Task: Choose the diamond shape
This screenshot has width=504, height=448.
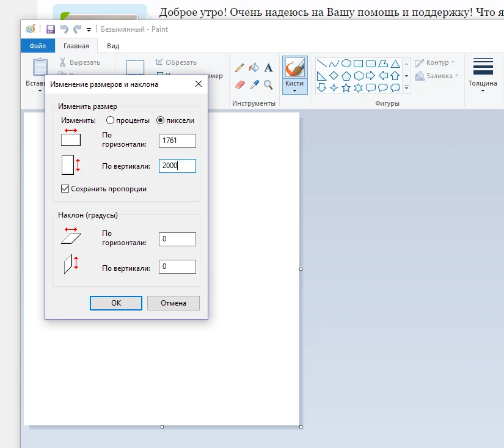Action: [334, 76]
